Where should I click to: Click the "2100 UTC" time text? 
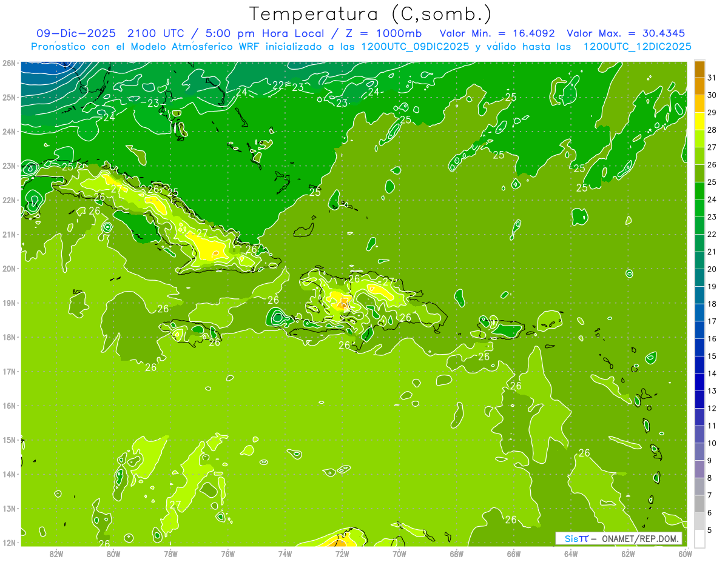click(x=155, y=33)
